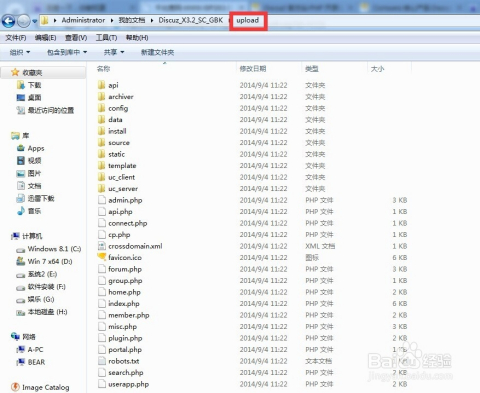Open the 视频 library icon
Screen dimensions: 480x393
point(21,160)
